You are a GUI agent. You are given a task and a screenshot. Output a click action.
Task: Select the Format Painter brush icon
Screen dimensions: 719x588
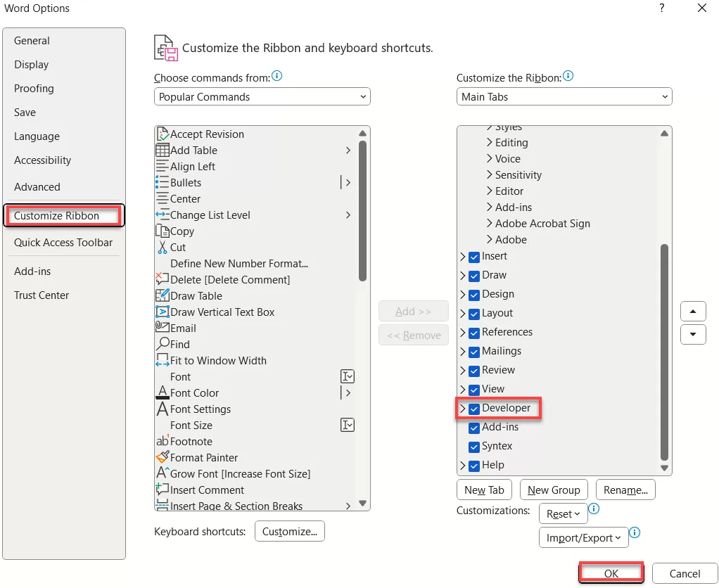tap(162, 458)
